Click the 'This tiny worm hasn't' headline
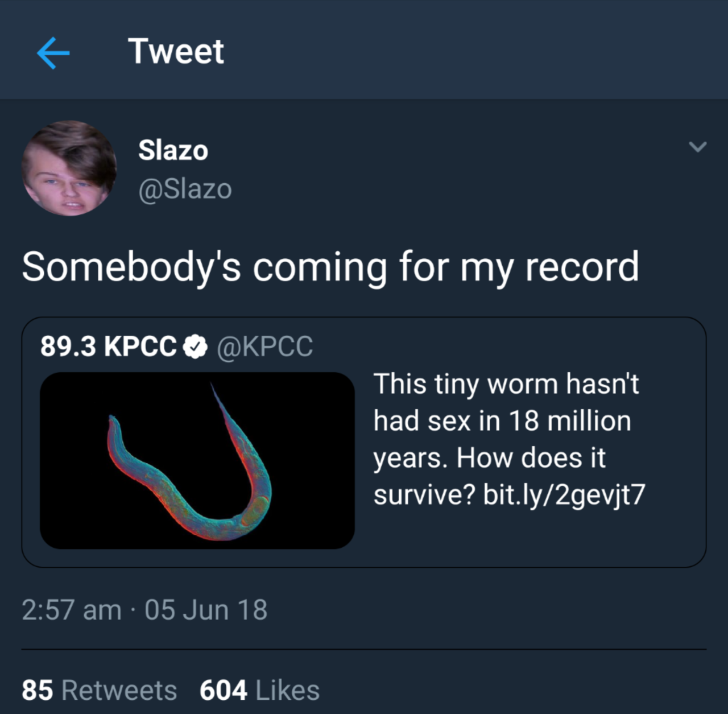The height and width of the screenshot is (714, 728). 506,384
